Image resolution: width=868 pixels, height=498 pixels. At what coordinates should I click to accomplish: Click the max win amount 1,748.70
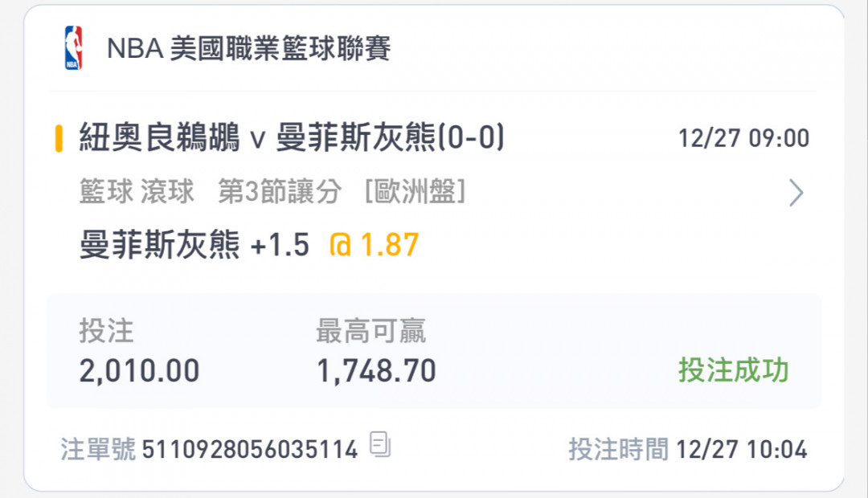pyautogui.click(x=376, y=371)
